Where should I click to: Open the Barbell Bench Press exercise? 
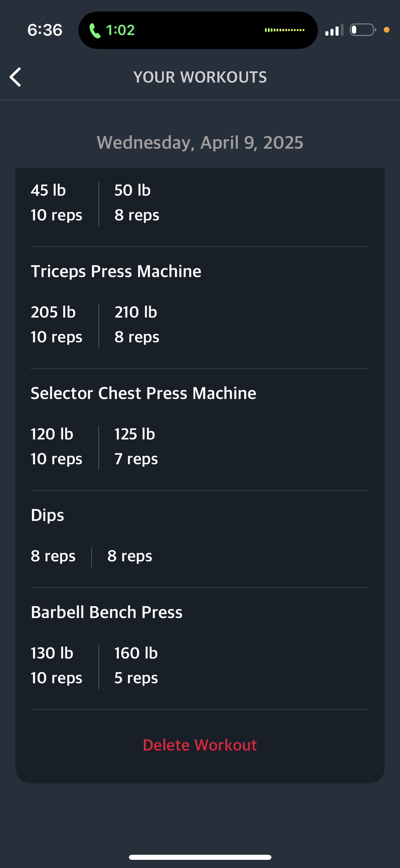[107, 612]
